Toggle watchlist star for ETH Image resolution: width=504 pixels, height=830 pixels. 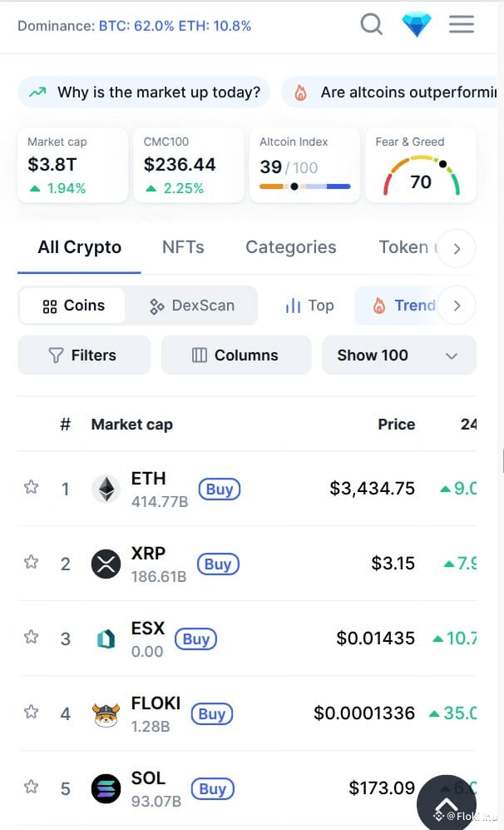click(32, 487)
